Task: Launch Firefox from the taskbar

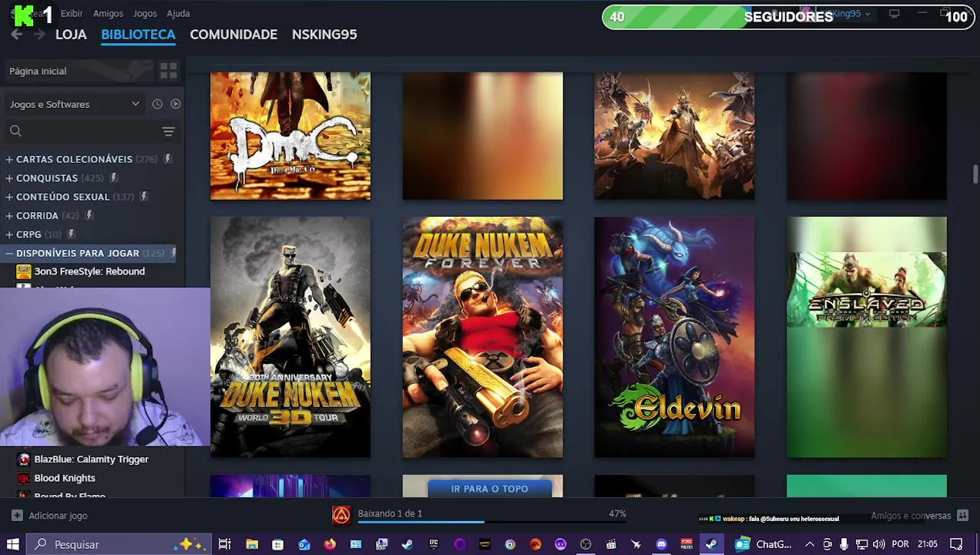Action: point(330,544)
